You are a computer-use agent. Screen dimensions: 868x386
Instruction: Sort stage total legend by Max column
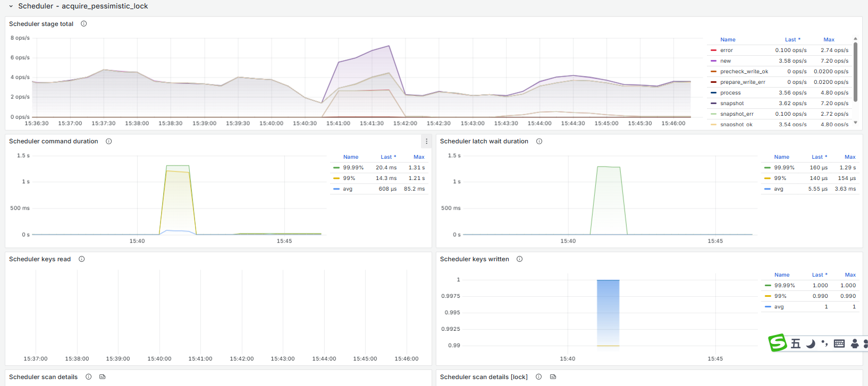point(829,40)
